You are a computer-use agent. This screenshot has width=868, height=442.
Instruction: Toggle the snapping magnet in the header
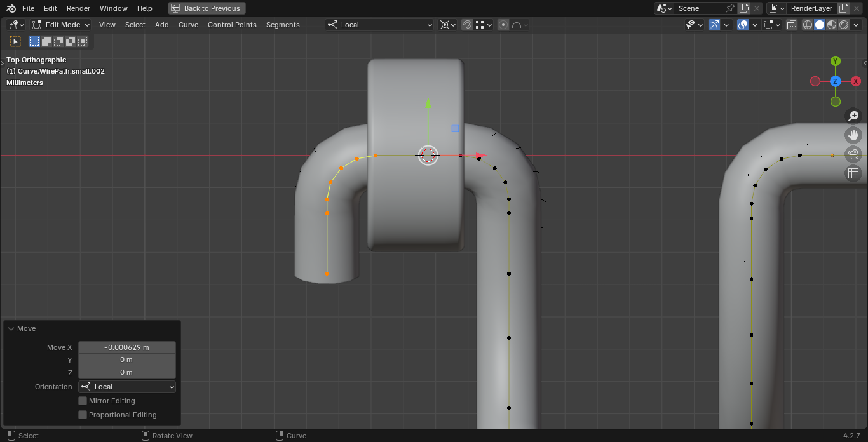(467, 25)
